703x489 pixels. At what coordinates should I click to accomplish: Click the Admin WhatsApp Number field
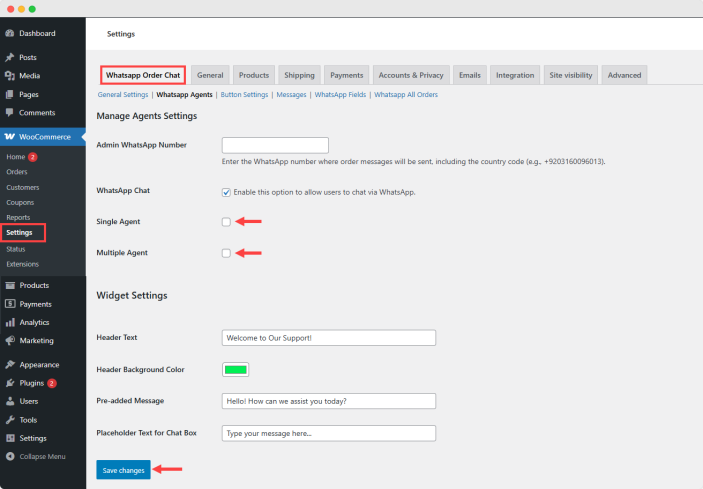click(275, 145)
